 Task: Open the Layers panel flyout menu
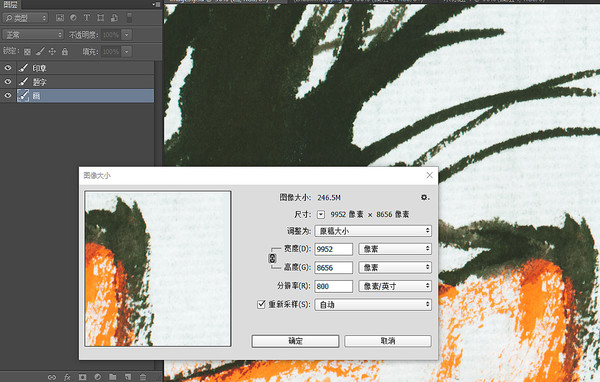(x=157, y=4)
